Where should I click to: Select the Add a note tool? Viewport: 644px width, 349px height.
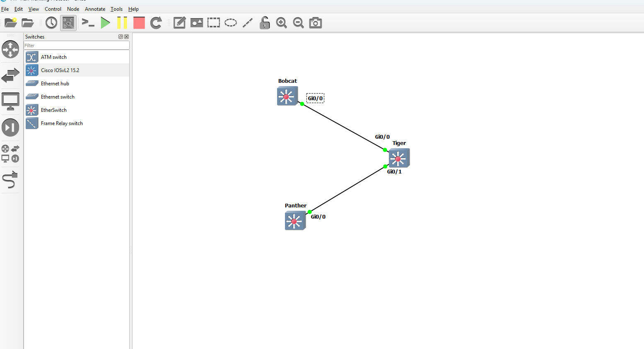[x=179, y=23]
